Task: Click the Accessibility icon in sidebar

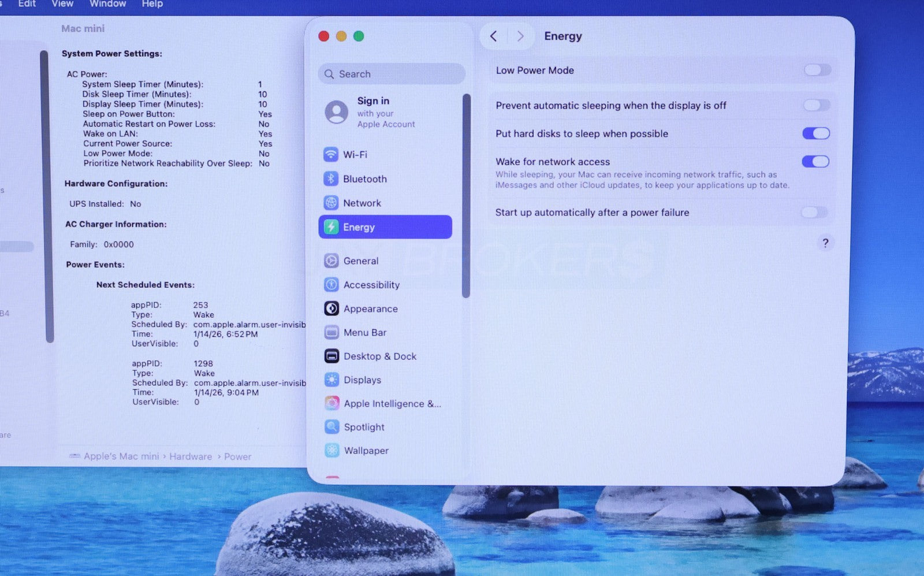Action: [x=331, y=284]
